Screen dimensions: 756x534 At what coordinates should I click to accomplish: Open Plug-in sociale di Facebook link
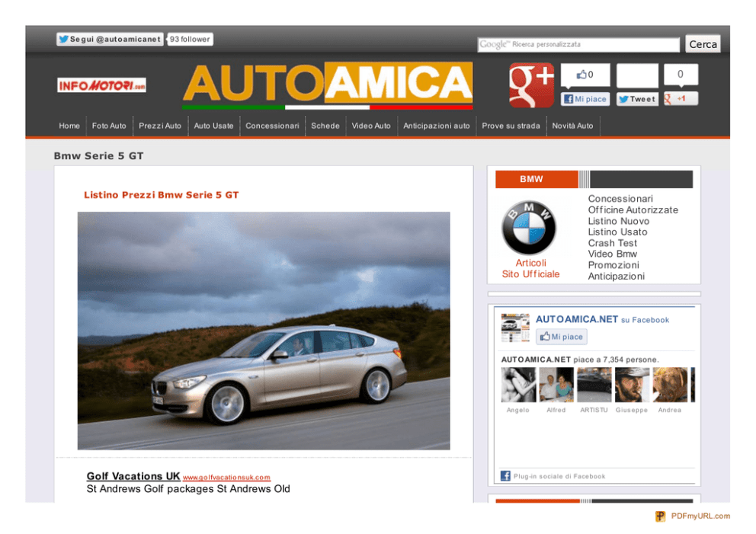click(x=559, y=476)
